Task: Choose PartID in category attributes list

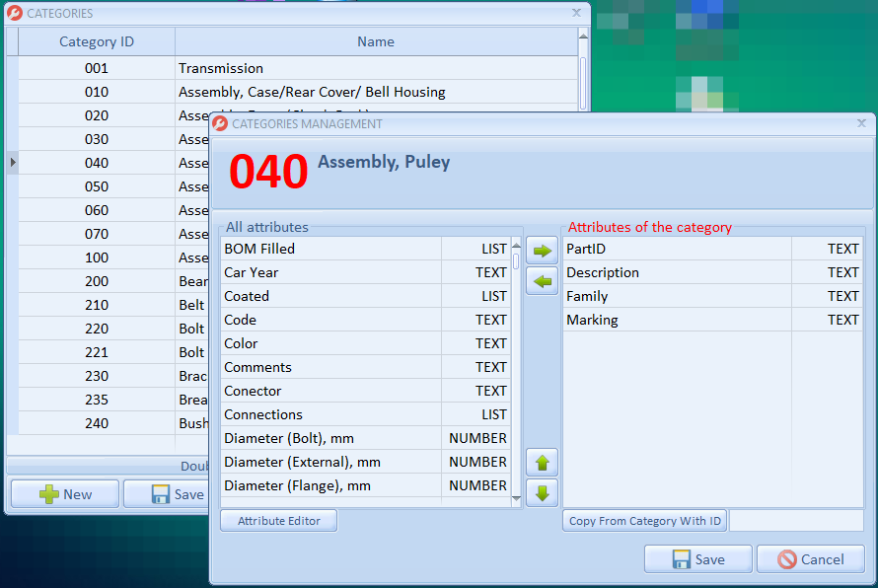Action: 677,249
